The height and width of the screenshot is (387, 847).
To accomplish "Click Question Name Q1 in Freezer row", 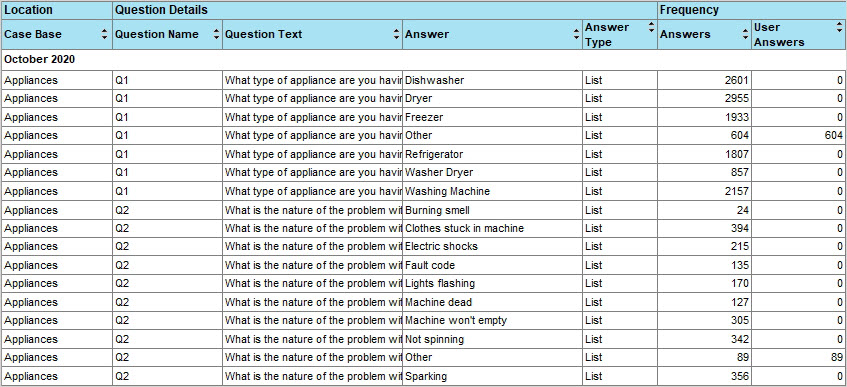I will point(167,117).
